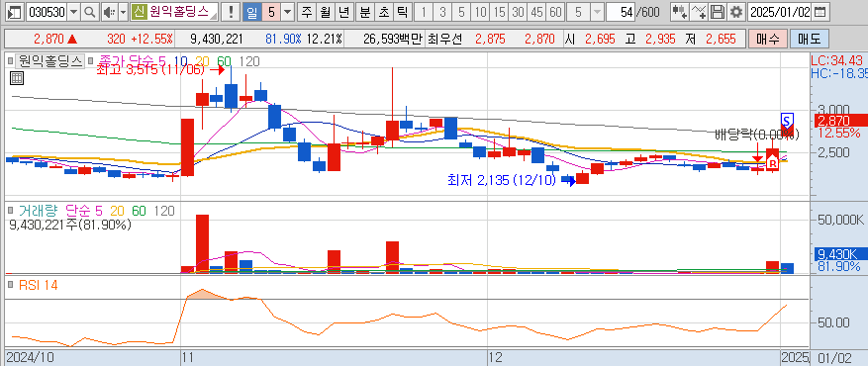
Task: Choose the 30 interval button
Action: point(519,12)
